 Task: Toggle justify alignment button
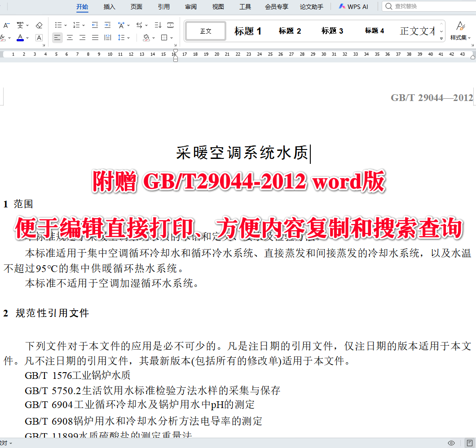[x=95, y=38]
